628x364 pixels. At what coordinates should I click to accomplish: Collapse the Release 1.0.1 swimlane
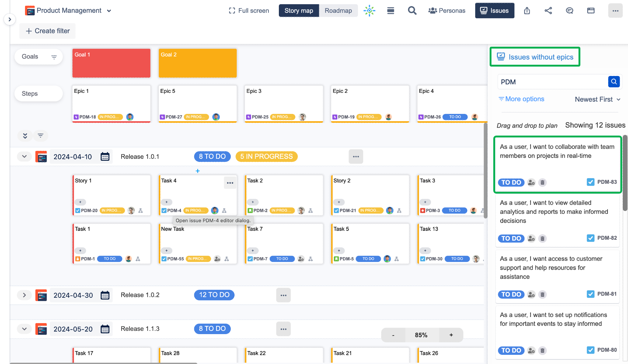24,157
